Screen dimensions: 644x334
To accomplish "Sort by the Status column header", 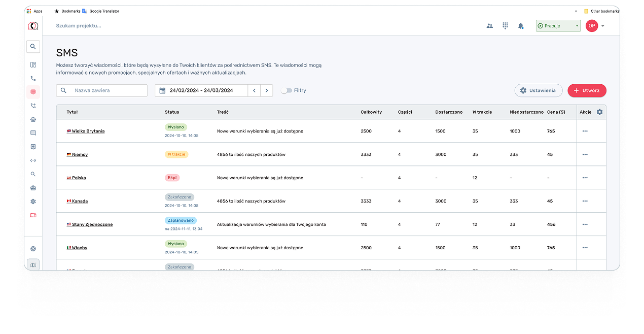I will tap(171, 112).
